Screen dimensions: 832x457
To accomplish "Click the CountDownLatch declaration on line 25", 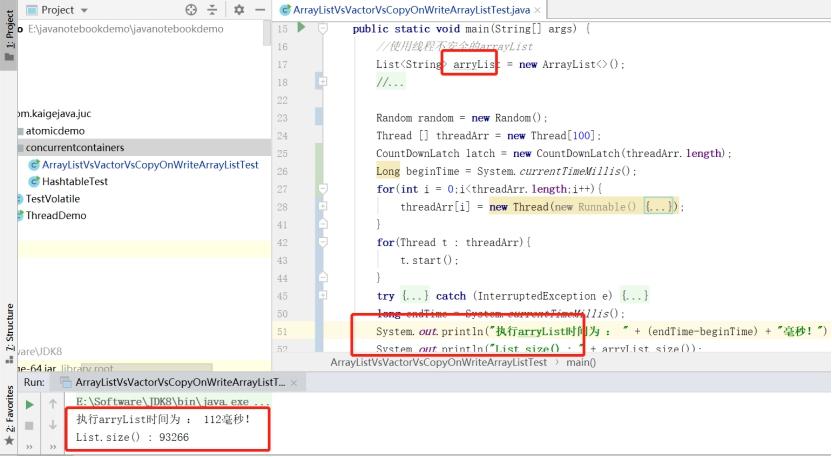I will pyautogui.click(x=554, y=153).
